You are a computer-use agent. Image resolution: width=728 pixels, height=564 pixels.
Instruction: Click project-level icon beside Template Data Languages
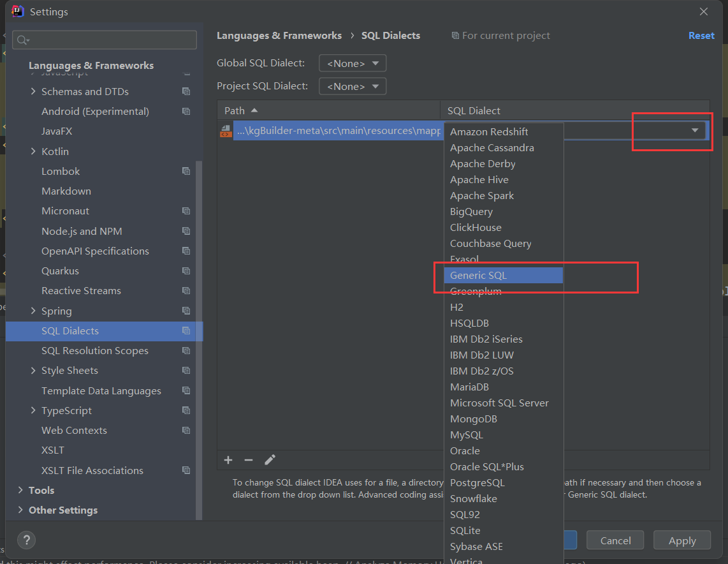click(x=186, y=390)
